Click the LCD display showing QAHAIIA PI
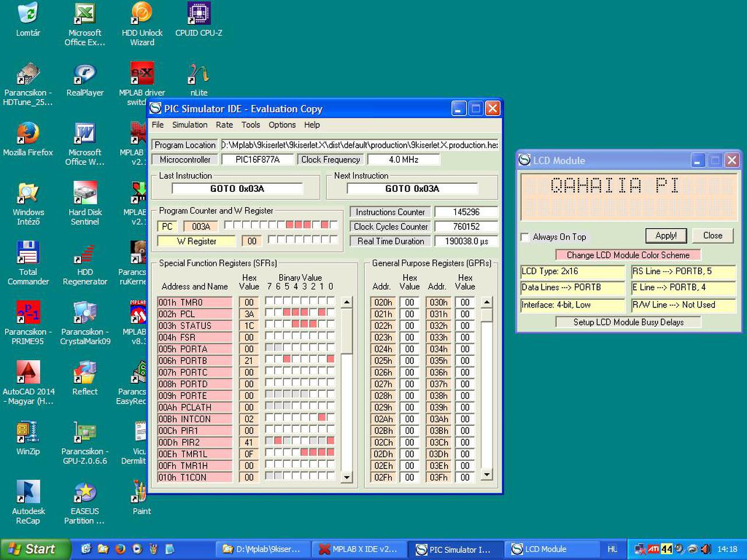 pos(629,196)
